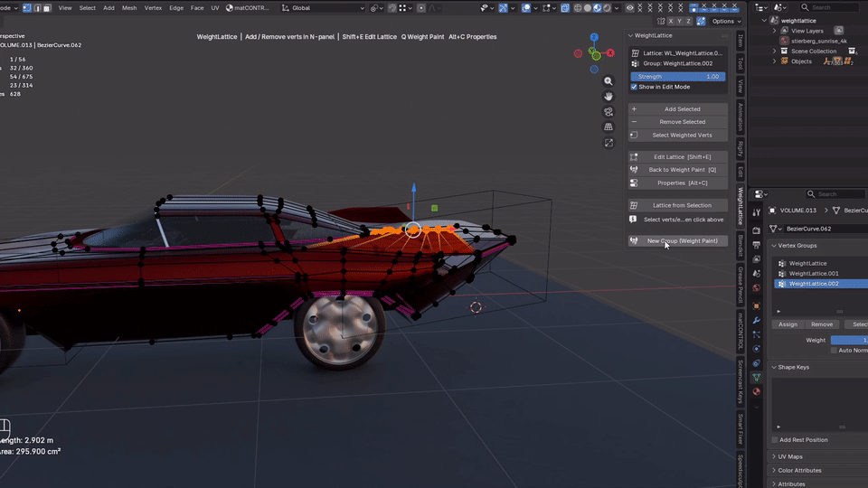Select edge selection mode icon
This screenshot has height=488, width=868.
coord(38,8)
